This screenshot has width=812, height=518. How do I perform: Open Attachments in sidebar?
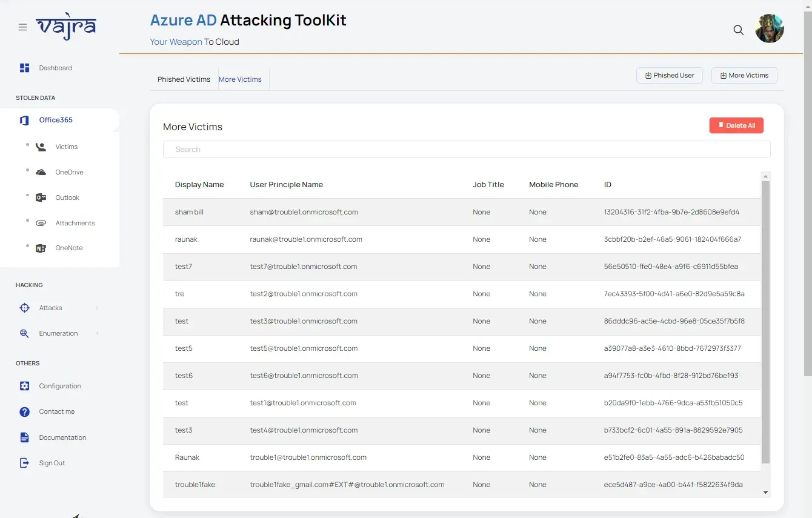(x=75, y=223)
